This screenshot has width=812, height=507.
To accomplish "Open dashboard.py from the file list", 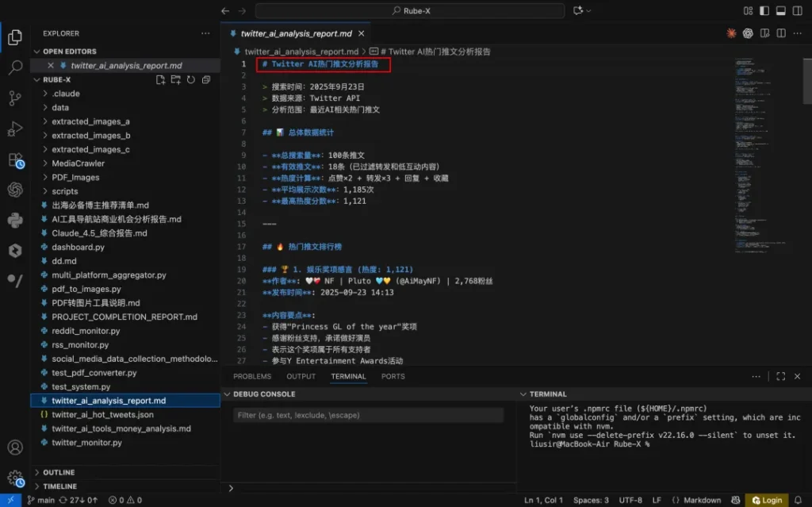I will (x=78, y=248).
